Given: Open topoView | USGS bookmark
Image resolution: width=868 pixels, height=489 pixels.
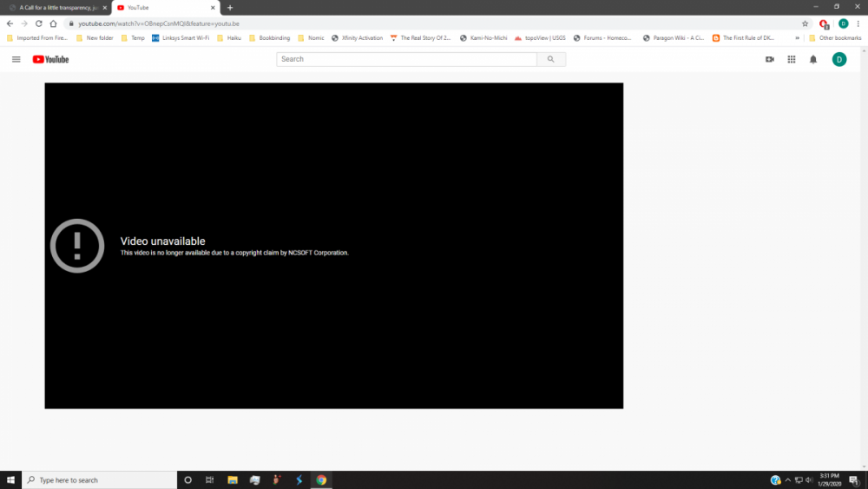Looking at the screenshot, I should pos(540,38).
